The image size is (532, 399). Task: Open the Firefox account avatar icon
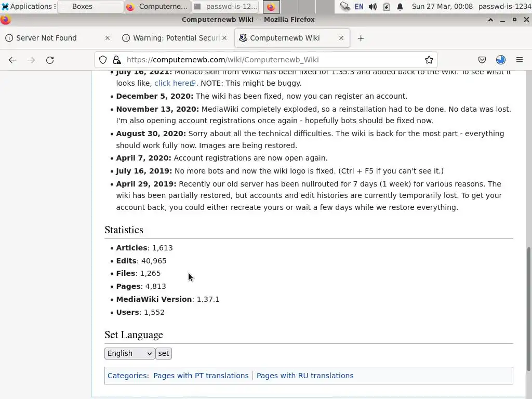[501, 60]
